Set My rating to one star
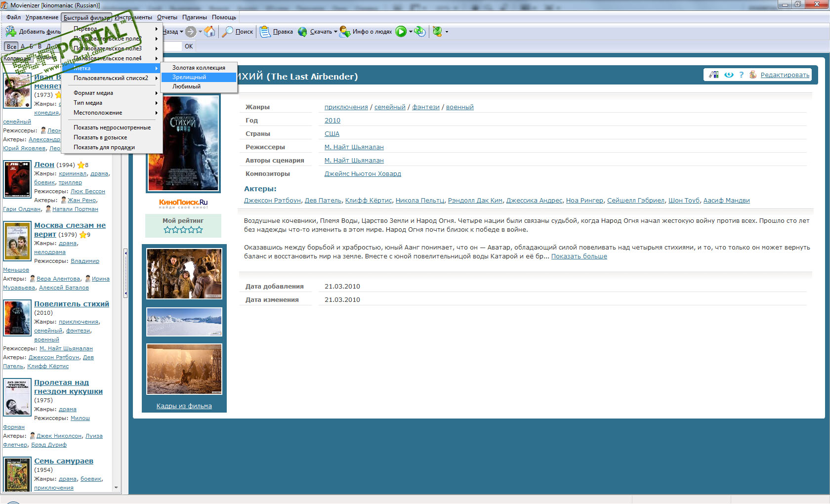The height and width of the screenshot is (504, 830). (167, 230)
